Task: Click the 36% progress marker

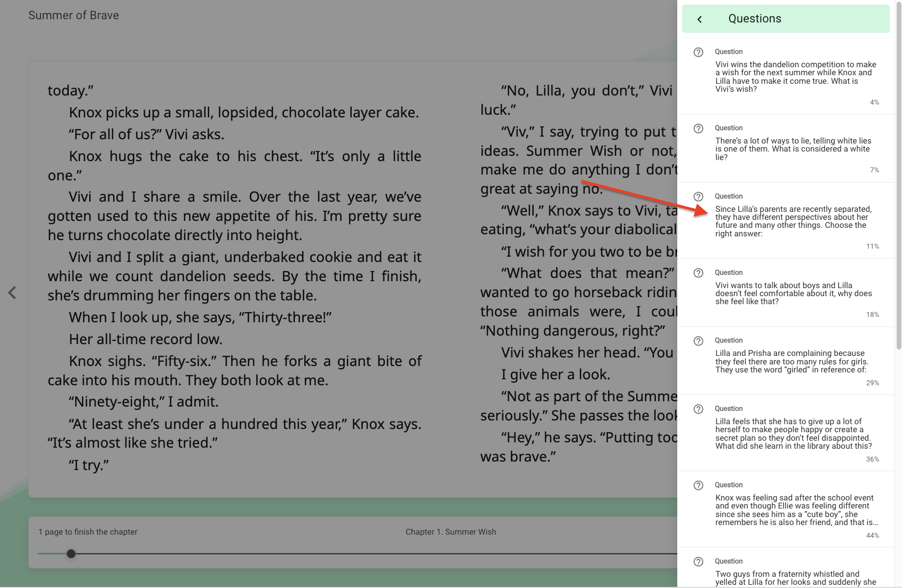Action: click(x=873, y=459)
